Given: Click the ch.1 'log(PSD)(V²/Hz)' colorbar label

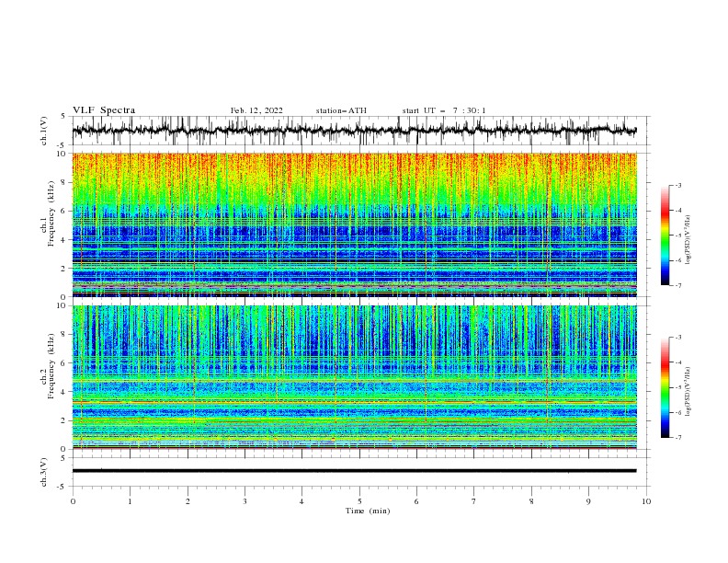Looking at the screenshot, I should (x=688, y=240).
